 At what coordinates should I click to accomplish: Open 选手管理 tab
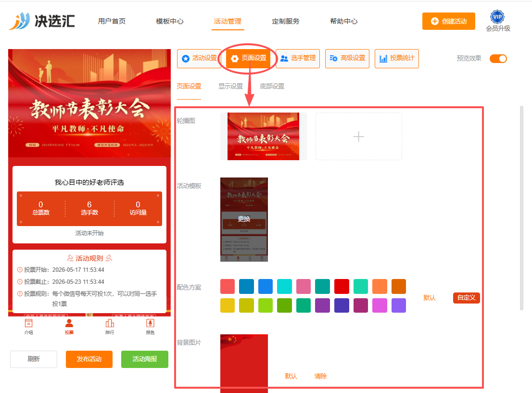coord(298,58)
